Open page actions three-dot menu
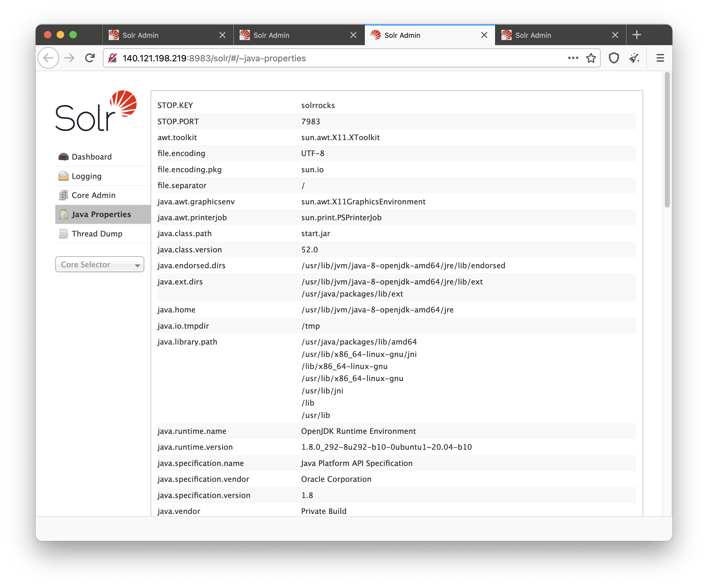The image size is (708, 588). pyautogui.click(x=573, y=58)
